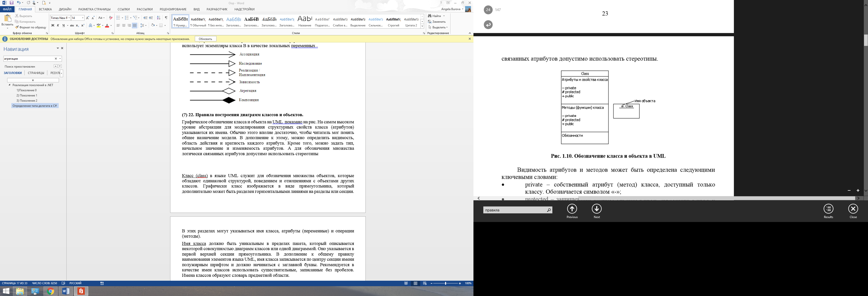This screenshot has height=296, width=868.
Task: Open the bullet list dropdown arrow
Action: tap(122, 18)
